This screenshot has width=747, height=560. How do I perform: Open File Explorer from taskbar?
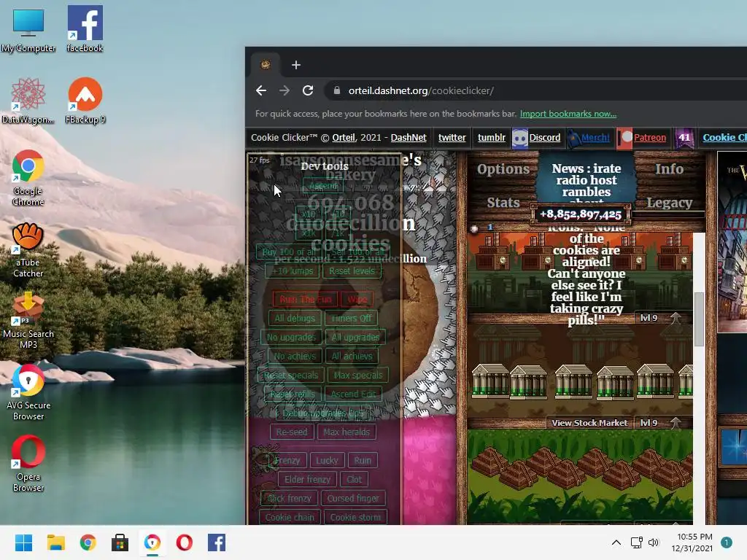[55, 542]
